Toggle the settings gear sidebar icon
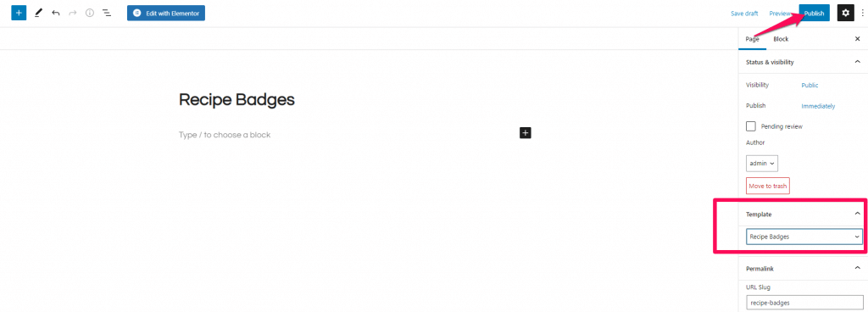 [x=845, y=13]
